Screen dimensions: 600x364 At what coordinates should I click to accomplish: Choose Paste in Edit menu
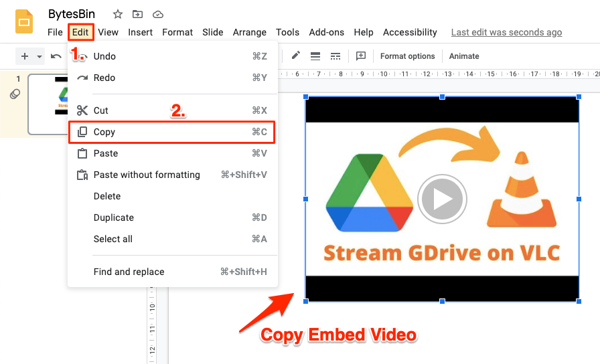pyautogui.click(x=173, y=153)
